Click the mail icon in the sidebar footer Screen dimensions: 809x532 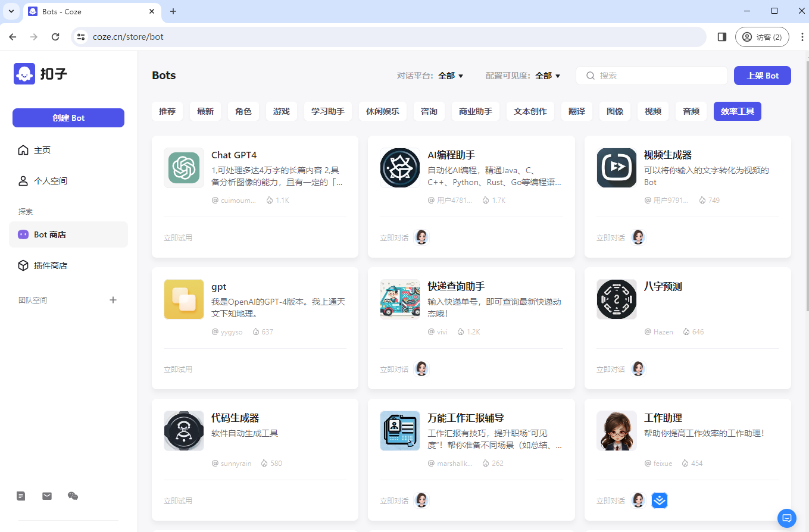47,496
